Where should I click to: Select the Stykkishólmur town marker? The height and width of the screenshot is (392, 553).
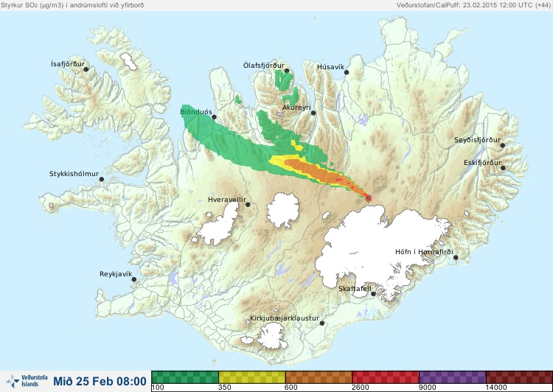pyautogui.click(x=102, y=180)
